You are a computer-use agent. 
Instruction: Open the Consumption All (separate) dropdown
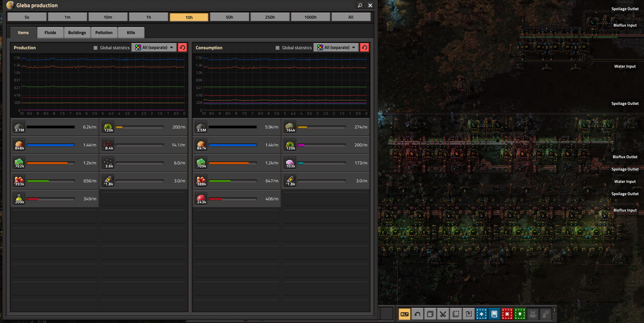(x=336, y=47)
